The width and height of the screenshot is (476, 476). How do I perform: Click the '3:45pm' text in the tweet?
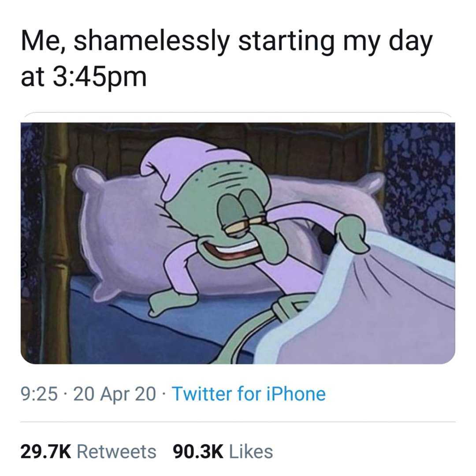100,77
